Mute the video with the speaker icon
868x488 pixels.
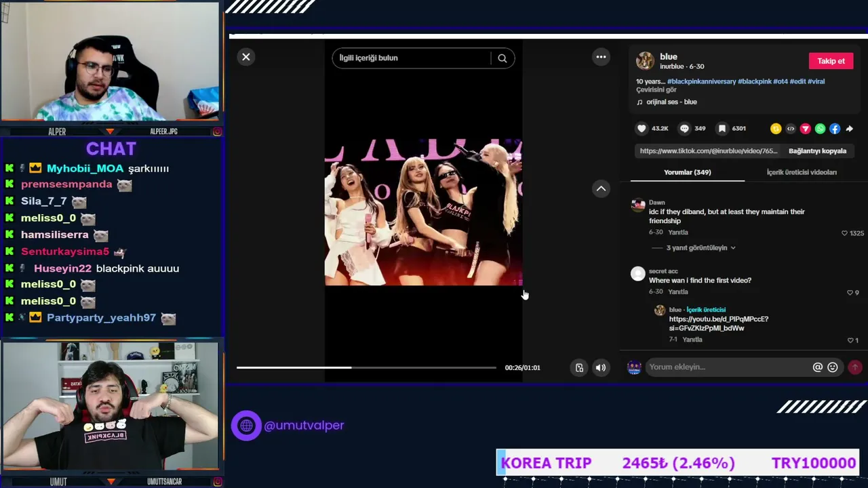click(x=601, y=368)
